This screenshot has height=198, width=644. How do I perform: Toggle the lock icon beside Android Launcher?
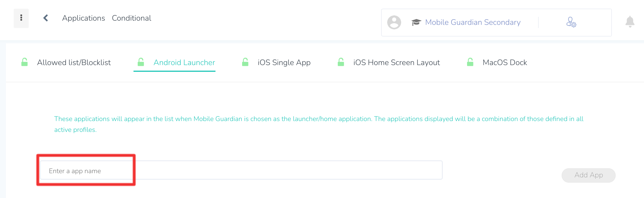coord(141,62)
